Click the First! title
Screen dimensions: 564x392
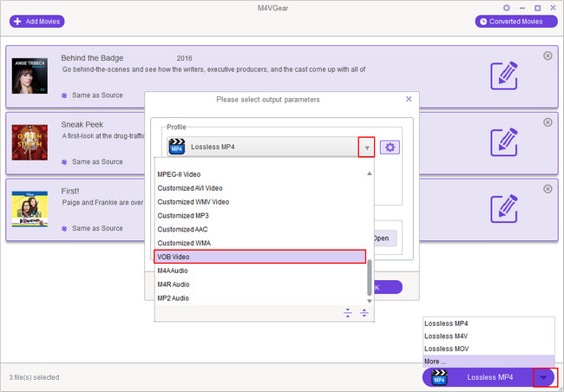[70, 191]
